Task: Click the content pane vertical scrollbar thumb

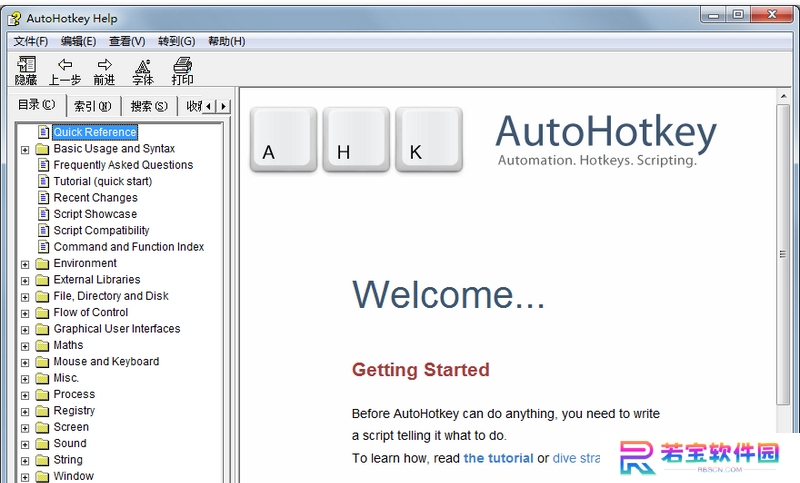Action: pos(783,255)
